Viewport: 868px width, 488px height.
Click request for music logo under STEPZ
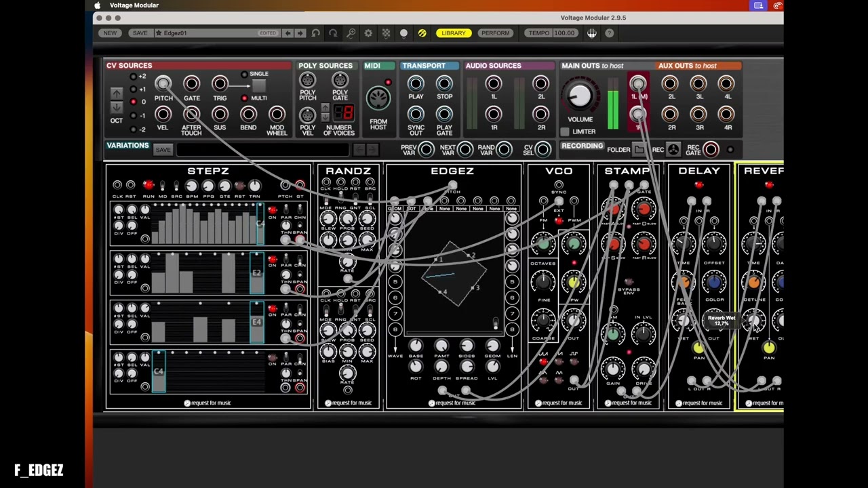pyautogui.click(x=208, y=403)
